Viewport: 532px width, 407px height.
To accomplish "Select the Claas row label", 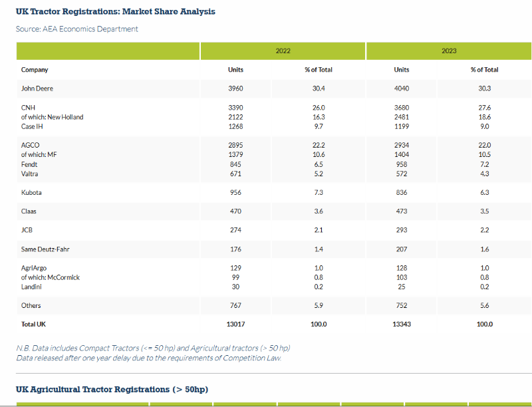I will pyautogui.click(x=29, y=211).
